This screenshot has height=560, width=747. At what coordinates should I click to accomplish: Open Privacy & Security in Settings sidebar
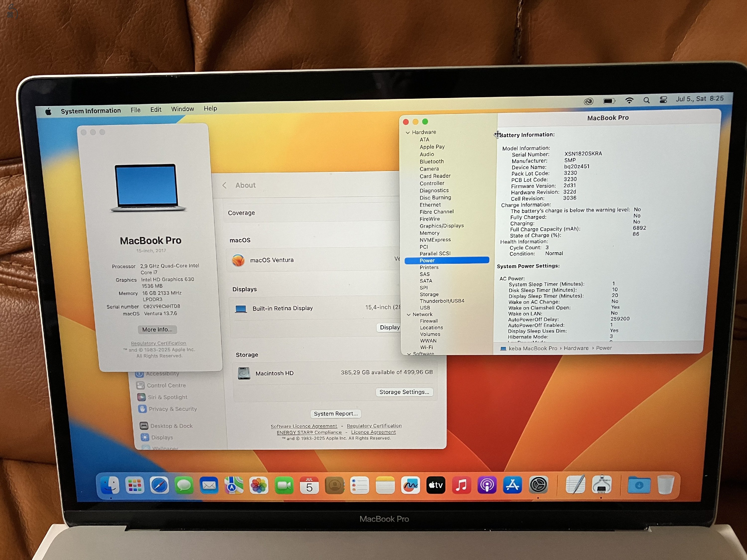[167, 409]
